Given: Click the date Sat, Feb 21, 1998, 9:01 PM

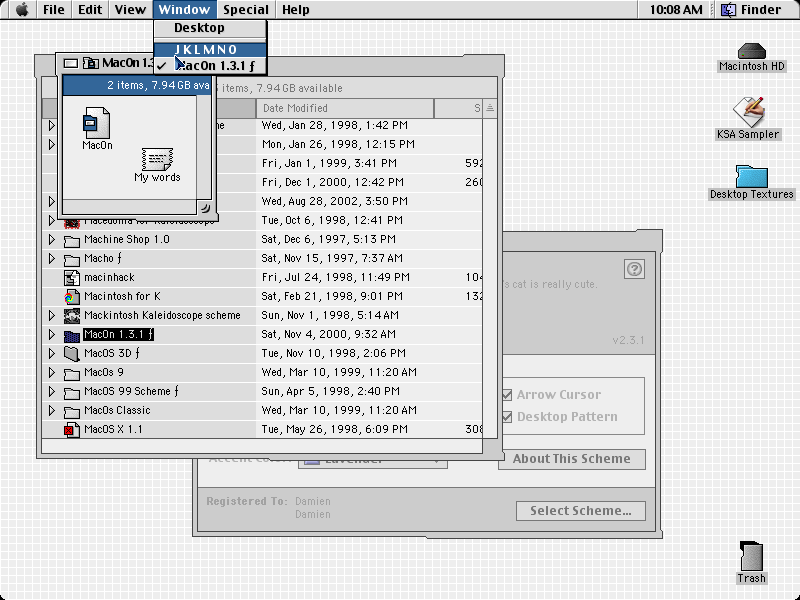Looking at the screenshot, I should pos(332,296).
